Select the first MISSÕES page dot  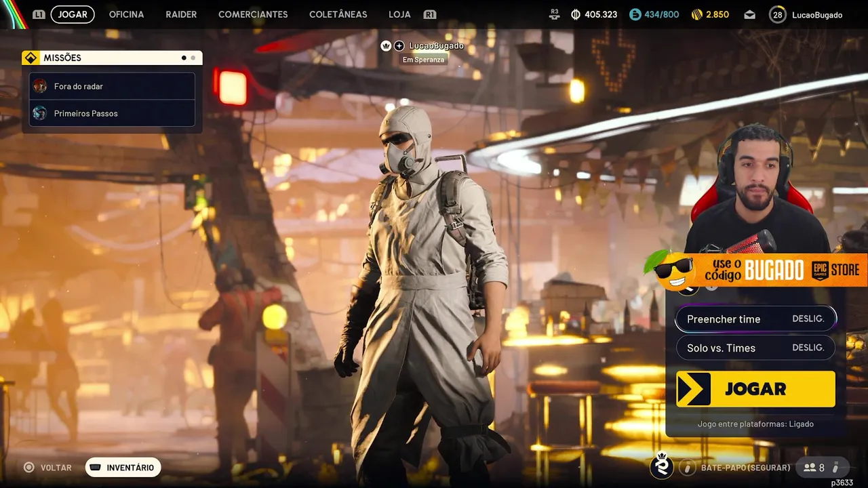click(x=184, y=58)
